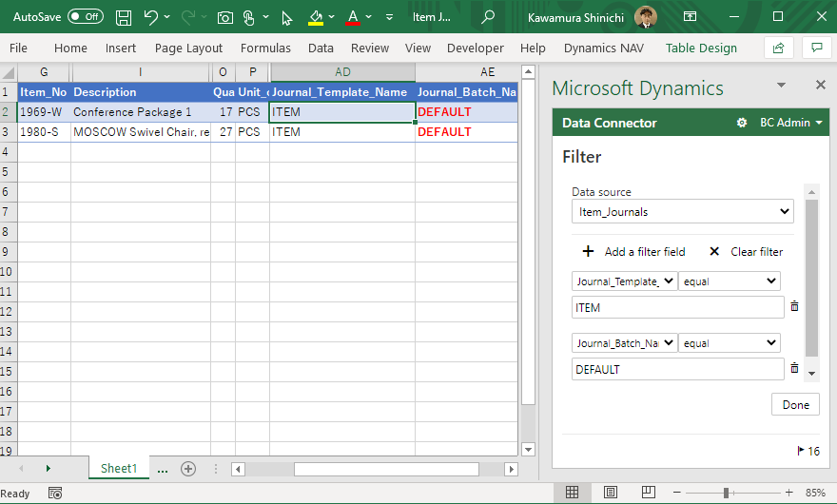Click the cell containing 1969-W
Screen dimensions: 837x504
pyautogui.click(x=44, y=112)
